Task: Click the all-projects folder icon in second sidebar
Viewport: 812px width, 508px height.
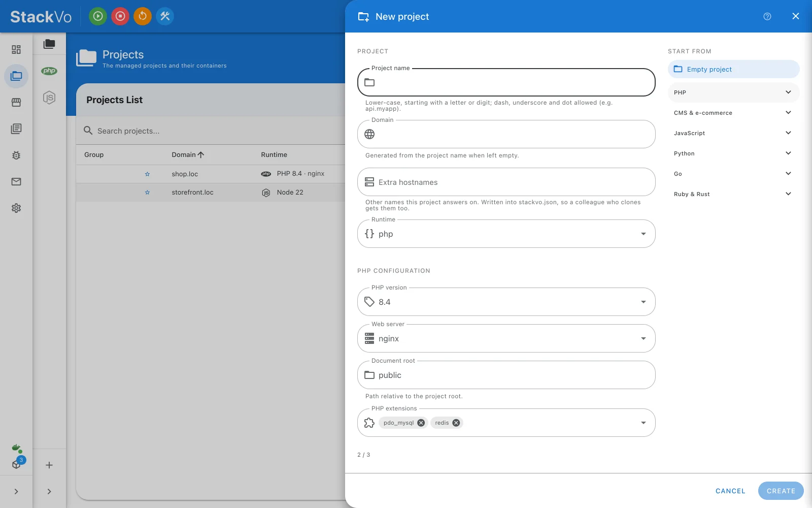Action: [x=49, y=44]
